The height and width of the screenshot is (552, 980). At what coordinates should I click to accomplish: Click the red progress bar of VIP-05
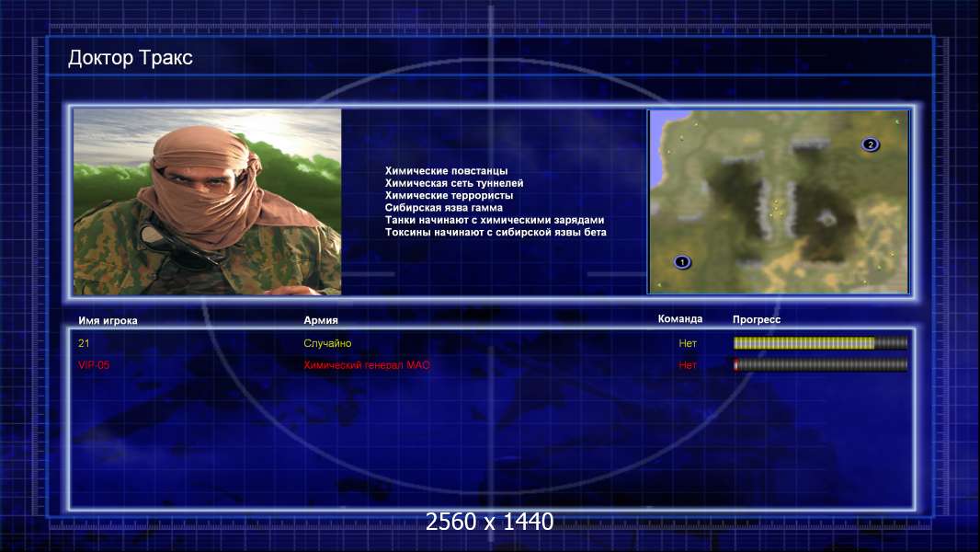click(820, 364)
